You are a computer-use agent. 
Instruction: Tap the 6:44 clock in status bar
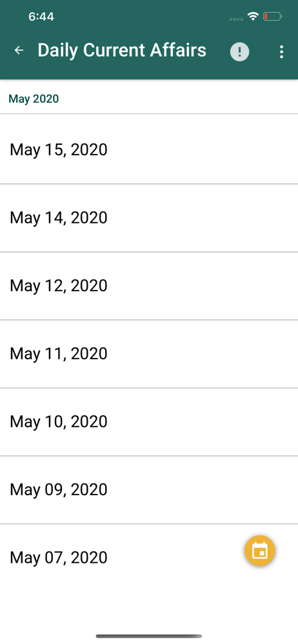(x=41, y=17)
